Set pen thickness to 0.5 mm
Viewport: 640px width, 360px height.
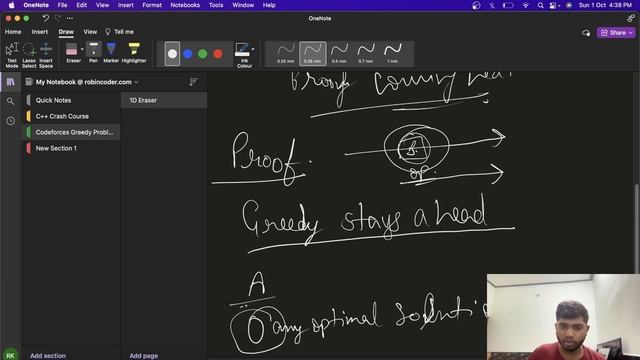point(339,53)
